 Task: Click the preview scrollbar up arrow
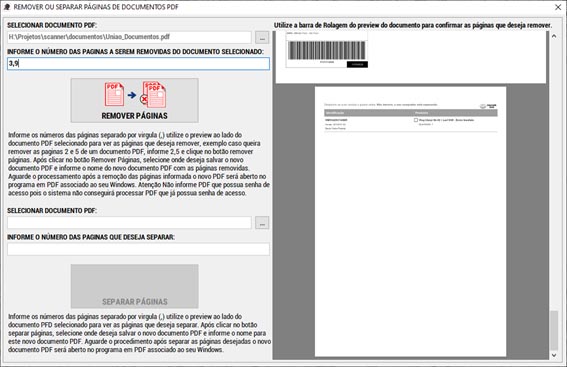[x=554, y=36]
